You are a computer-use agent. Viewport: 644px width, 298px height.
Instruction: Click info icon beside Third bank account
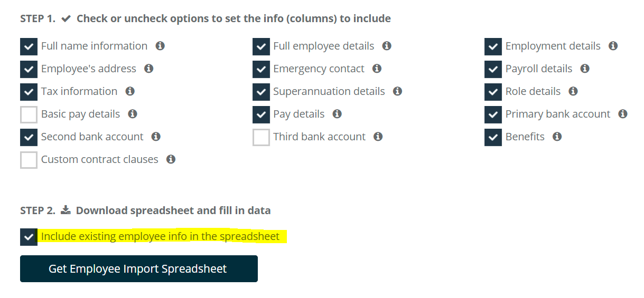378,137
